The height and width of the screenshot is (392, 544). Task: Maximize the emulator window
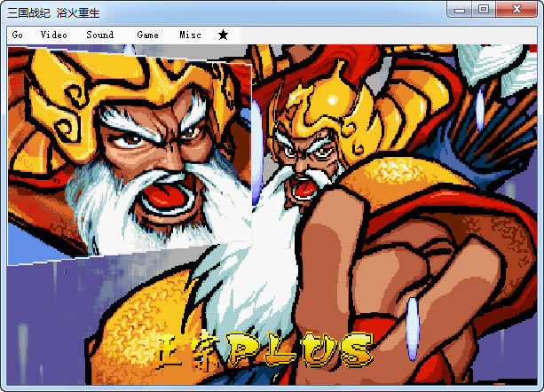[x=483, y=9]
